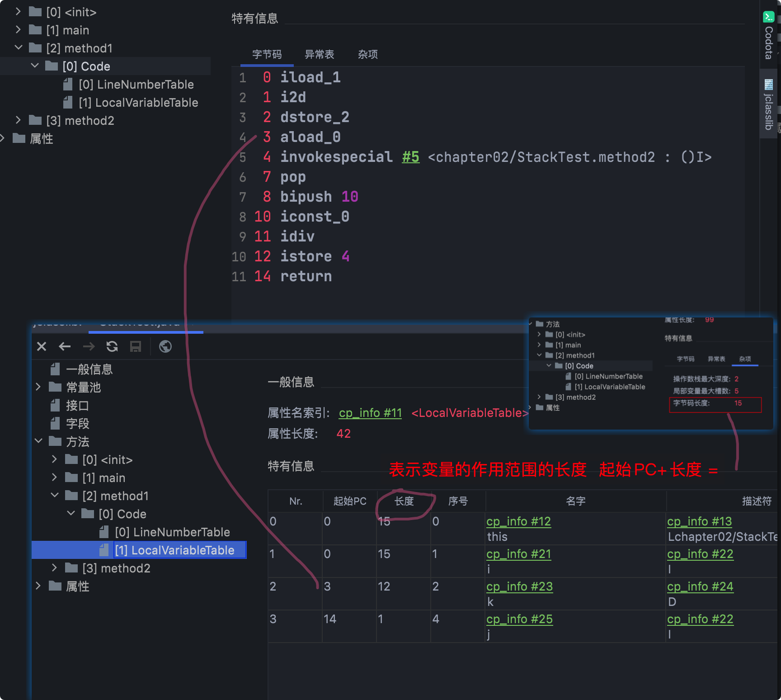Select [1] LocalVariableTable in lower tree

coord(174,550)
